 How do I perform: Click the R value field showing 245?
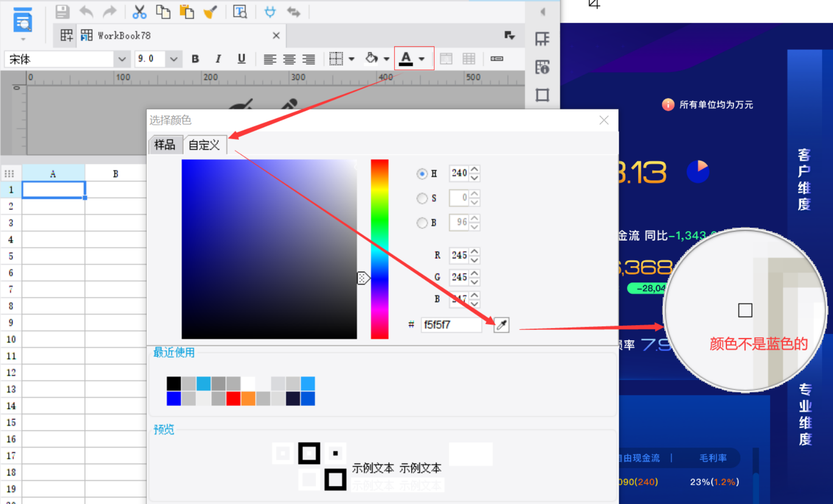(x=459, y=255)
